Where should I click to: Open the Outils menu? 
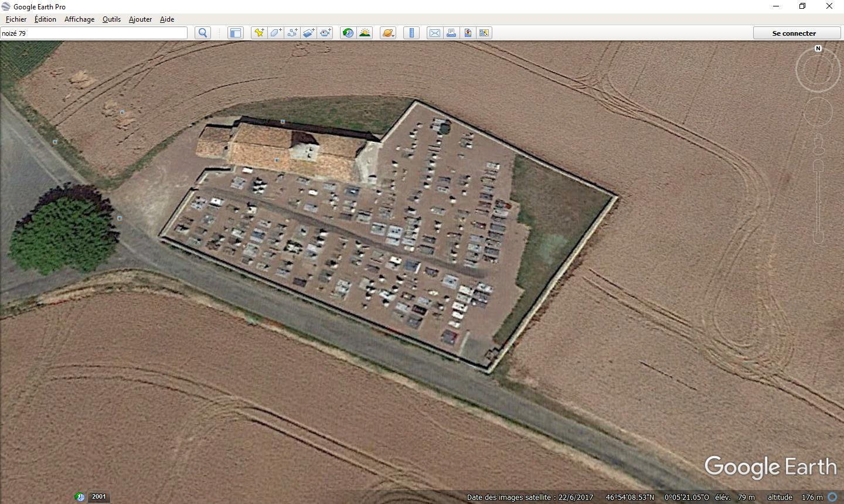click(x=111, y=19)
